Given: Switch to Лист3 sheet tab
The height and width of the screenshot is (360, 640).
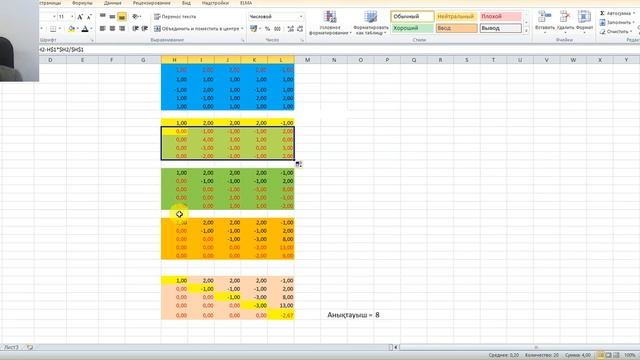Looking at the screenshot, I should tap(11, 347).
